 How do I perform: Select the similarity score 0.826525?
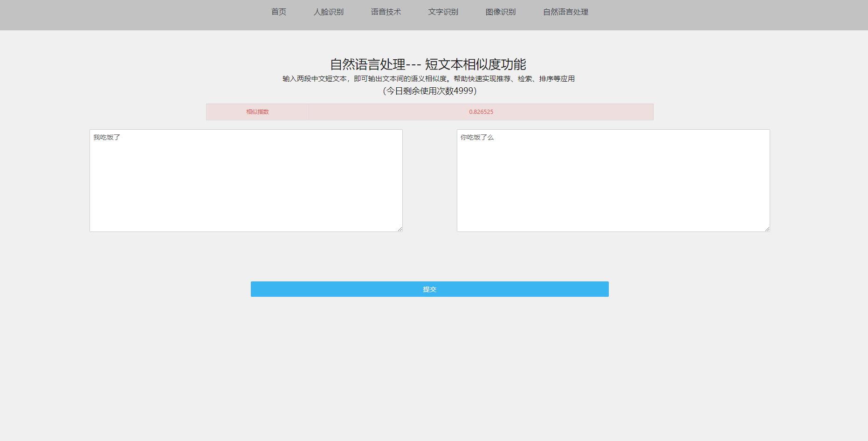(481, 112)
